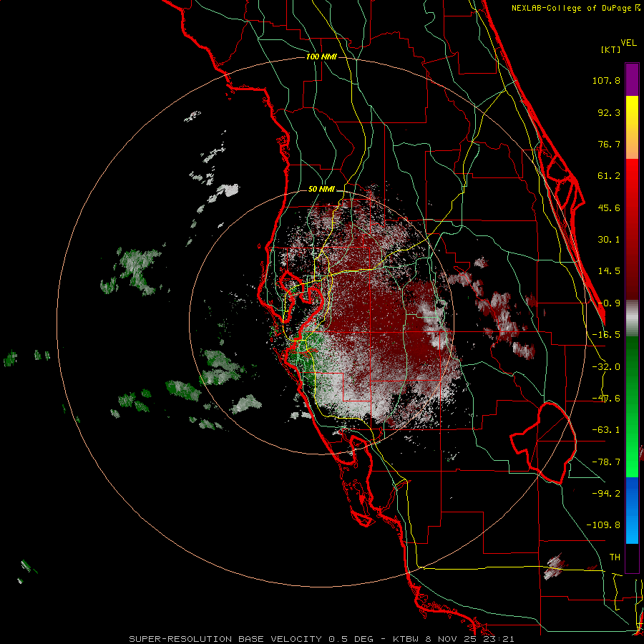Pick the yellow-orange segment of the velocity color bar
Viewport: 644px width, 644px height.
[632, 127]
